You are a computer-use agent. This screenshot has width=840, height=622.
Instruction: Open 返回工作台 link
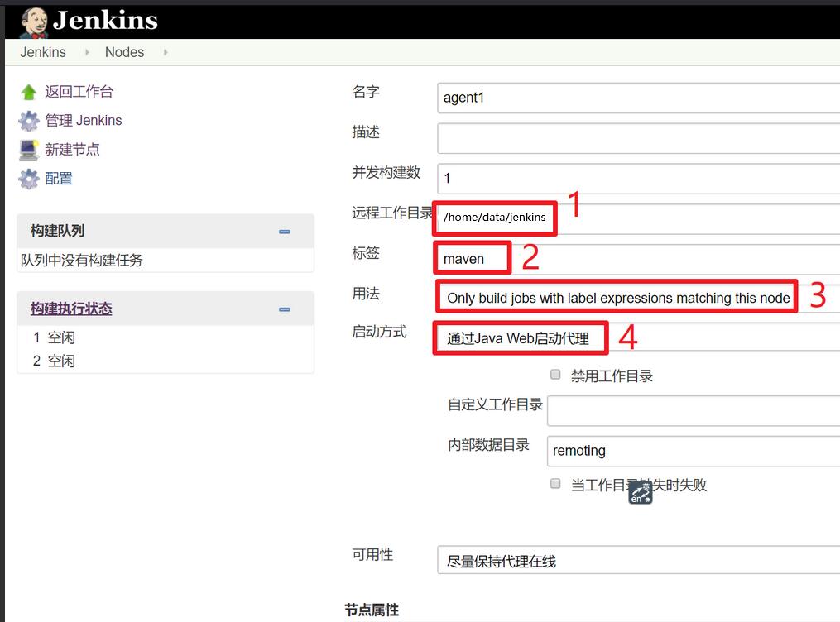click(79, 92)
